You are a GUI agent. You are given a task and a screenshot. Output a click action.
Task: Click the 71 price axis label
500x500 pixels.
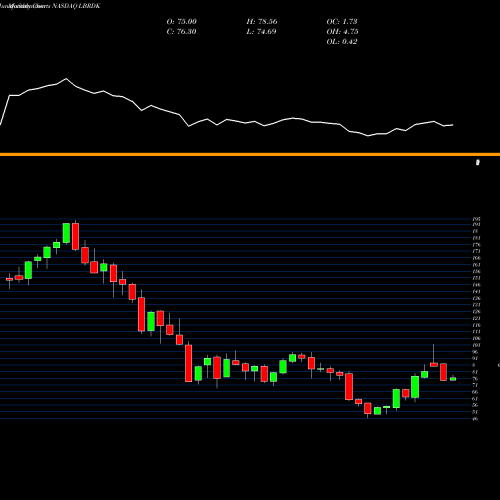pyautogui.click(x=475, y=385)
